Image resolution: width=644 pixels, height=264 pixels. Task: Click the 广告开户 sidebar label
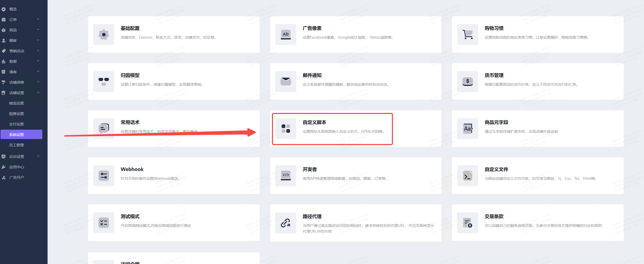click(17, 177)
